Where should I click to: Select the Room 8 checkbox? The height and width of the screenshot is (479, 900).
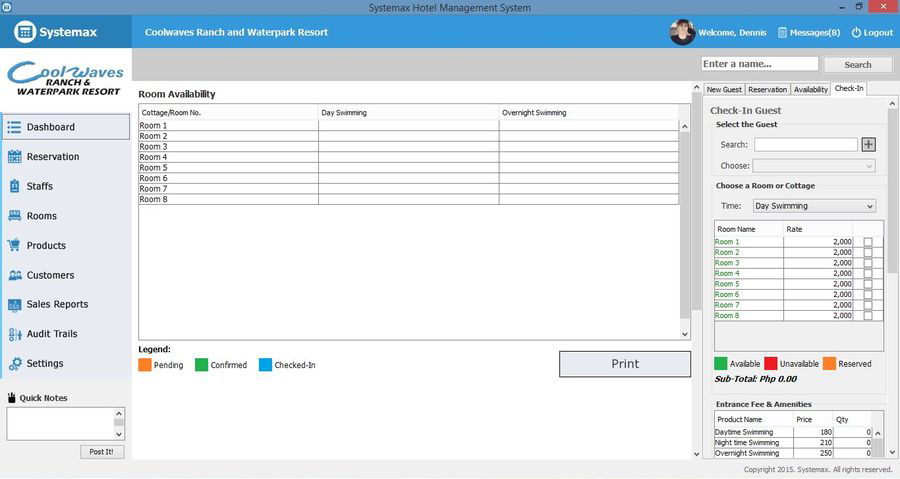coord(868,316)
